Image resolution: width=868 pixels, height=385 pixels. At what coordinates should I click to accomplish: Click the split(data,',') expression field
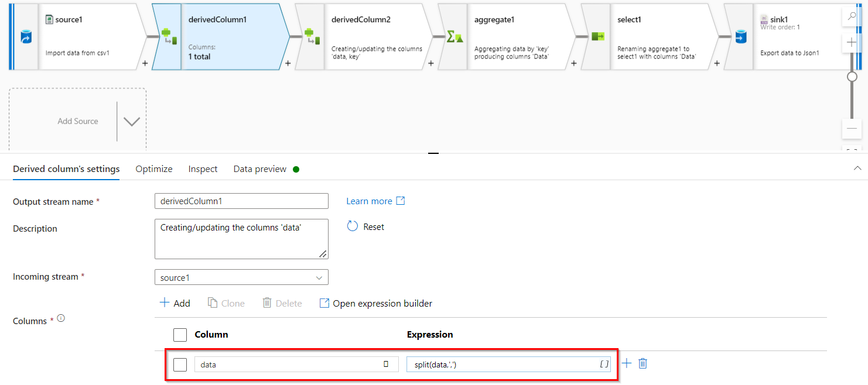508,364
